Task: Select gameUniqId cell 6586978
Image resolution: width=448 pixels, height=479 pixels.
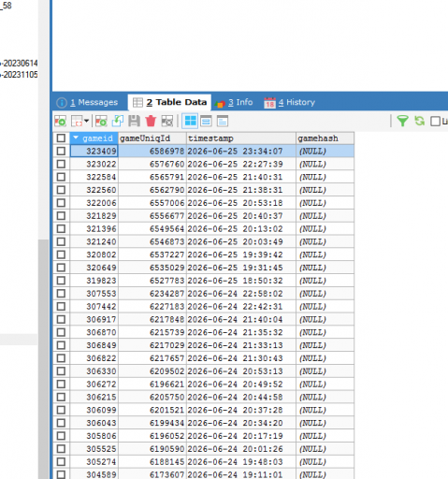Action: (152, 152)
